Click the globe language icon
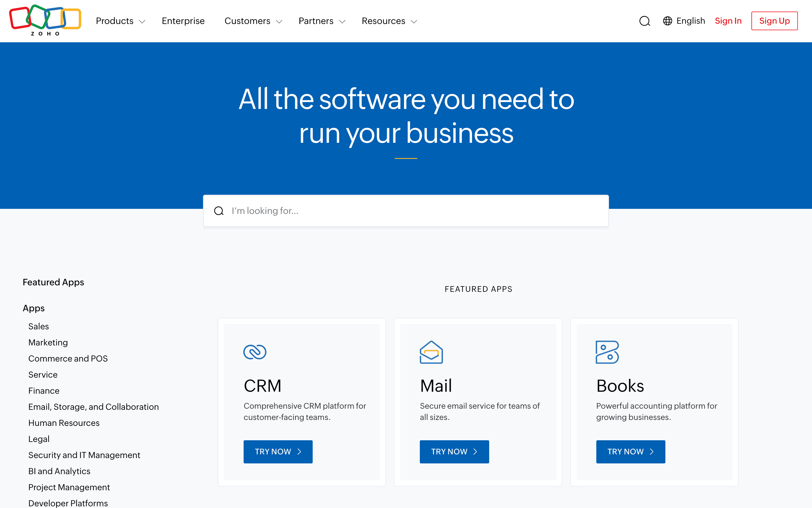 [667, 21]
